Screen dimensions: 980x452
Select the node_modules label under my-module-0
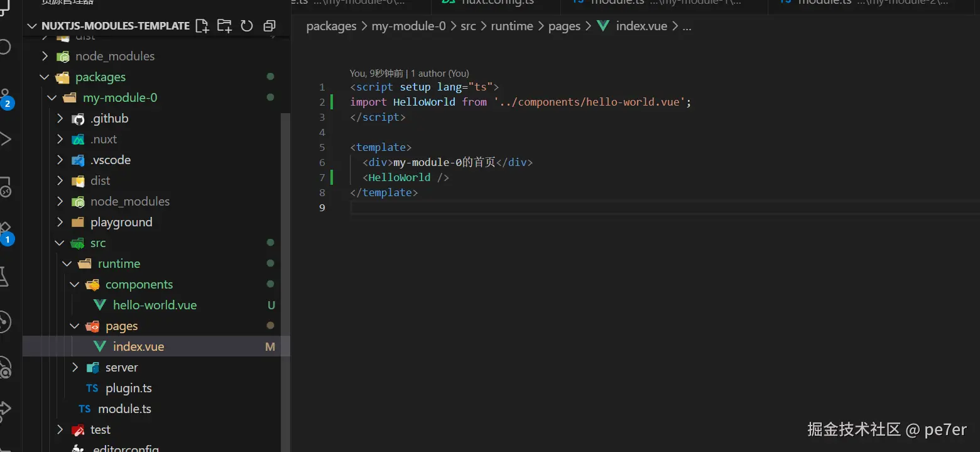[x=130, y=202]
